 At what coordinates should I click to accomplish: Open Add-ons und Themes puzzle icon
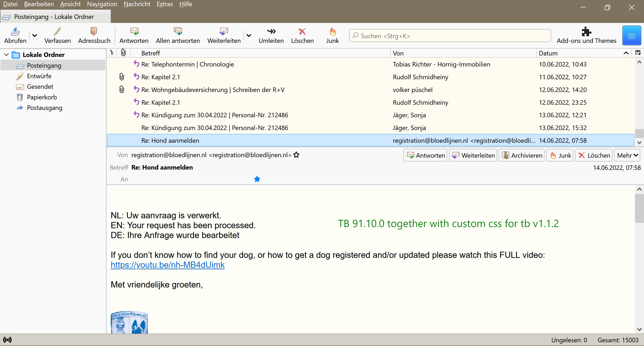[x=586, y=32]
